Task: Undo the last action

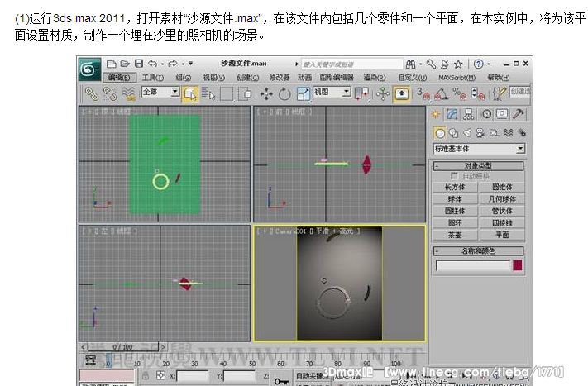Action: pyautogui.click(x=153, y=64)
